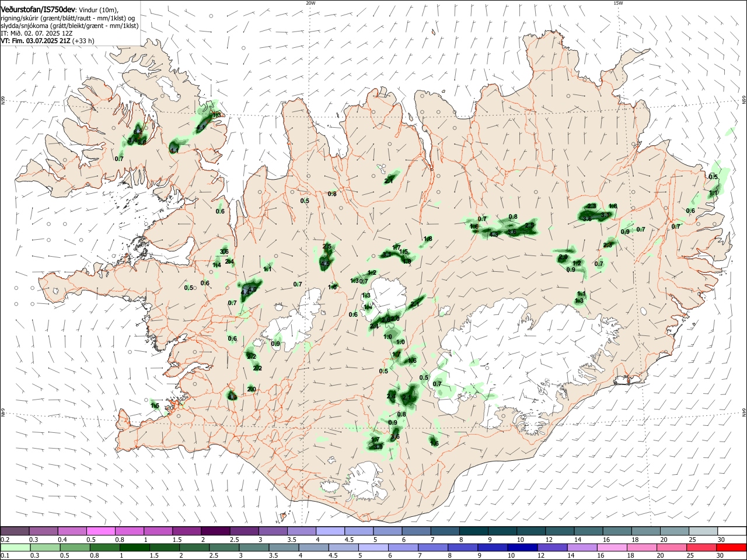Select the pale green 0.1 rain legend swatch
The width and height of the screenshot is (747, 560).
[x=15, y=547]
